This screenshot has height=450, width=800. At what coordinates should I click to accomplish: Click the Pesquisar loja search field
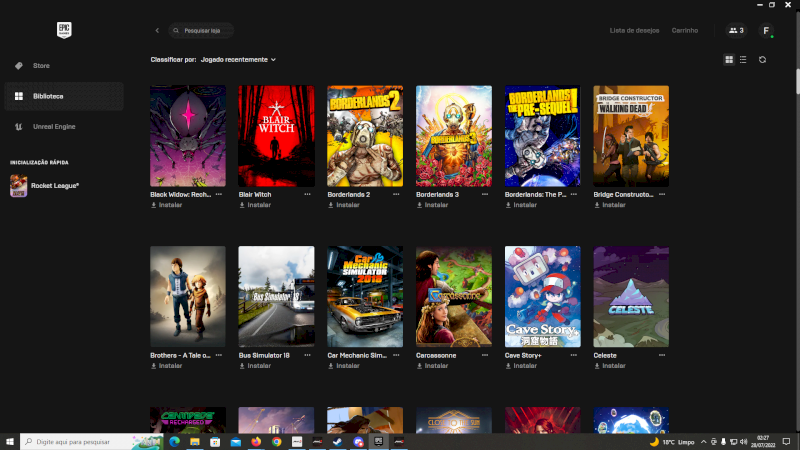[x=205, y=31]
